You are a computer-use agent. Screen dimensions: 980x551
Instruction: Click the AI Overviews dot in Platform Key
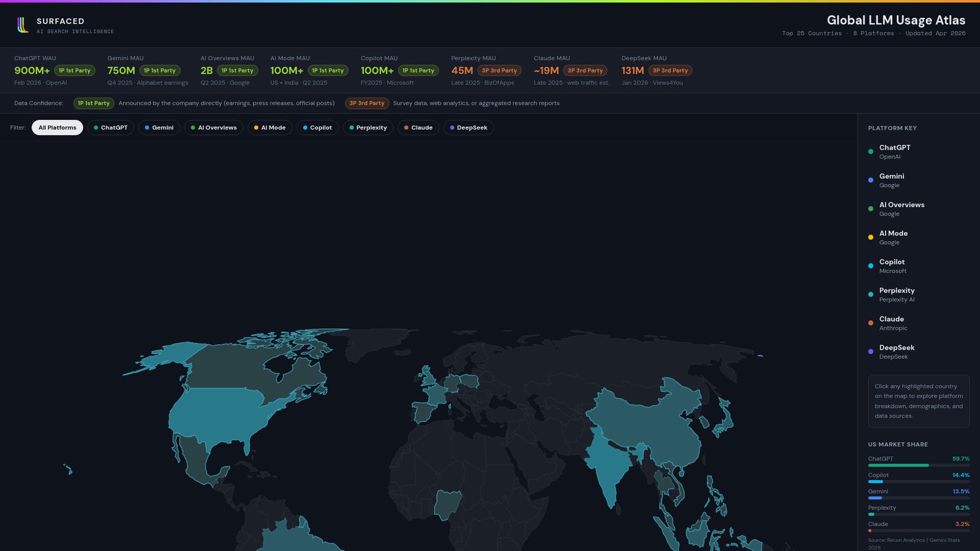click(871, 209)
